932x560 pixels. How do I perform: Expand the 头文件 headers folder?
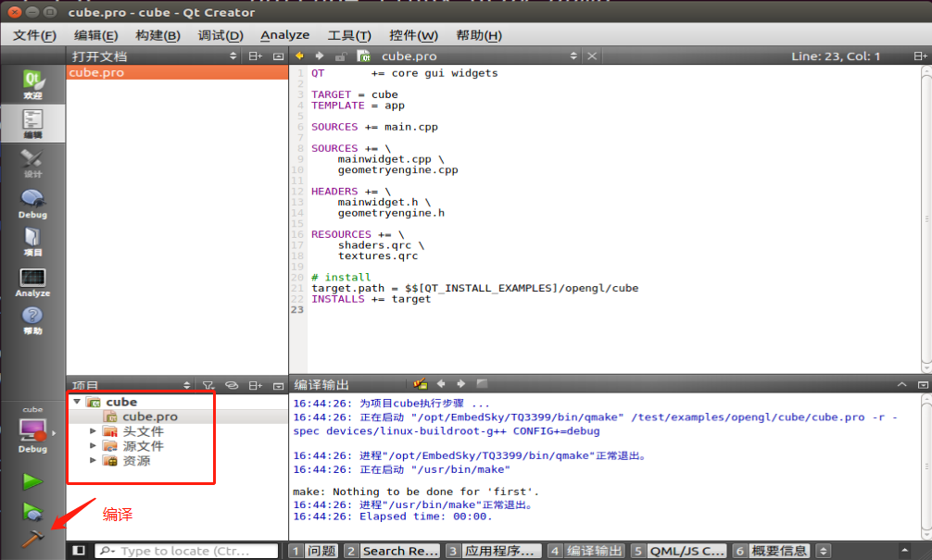click(93, 430)
